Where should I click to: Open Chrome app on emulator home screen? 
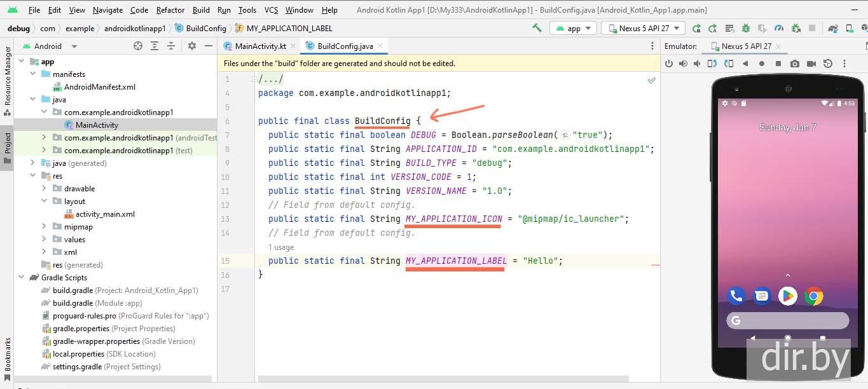(x=813, y=296)
